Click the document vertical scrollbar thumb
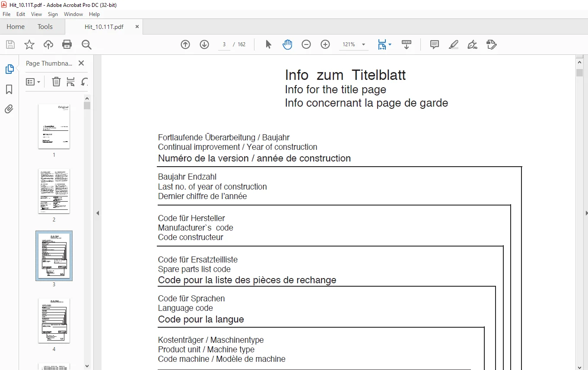Viewport: 588px width, 370px height. [x=580, y=73]
